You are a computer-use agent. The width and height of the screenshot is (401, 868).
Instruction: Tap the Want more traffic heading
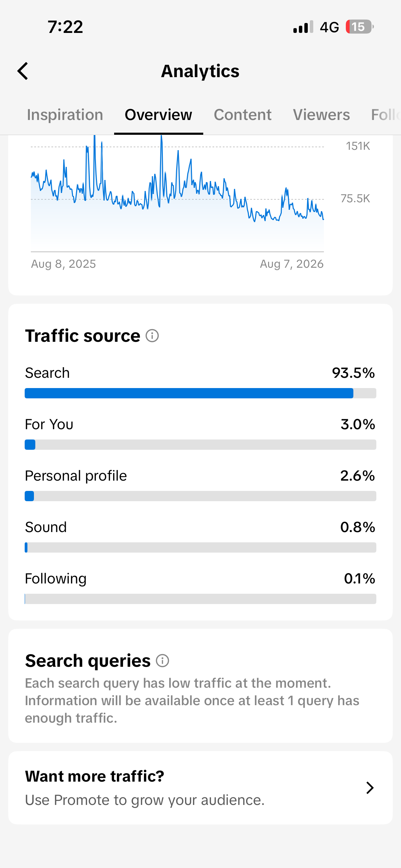(x=95, y=776)
